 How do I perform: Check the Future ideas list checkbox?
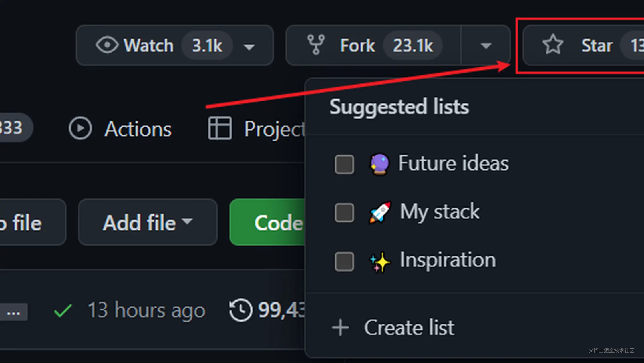pyautogui.click(x=344, y=164)
